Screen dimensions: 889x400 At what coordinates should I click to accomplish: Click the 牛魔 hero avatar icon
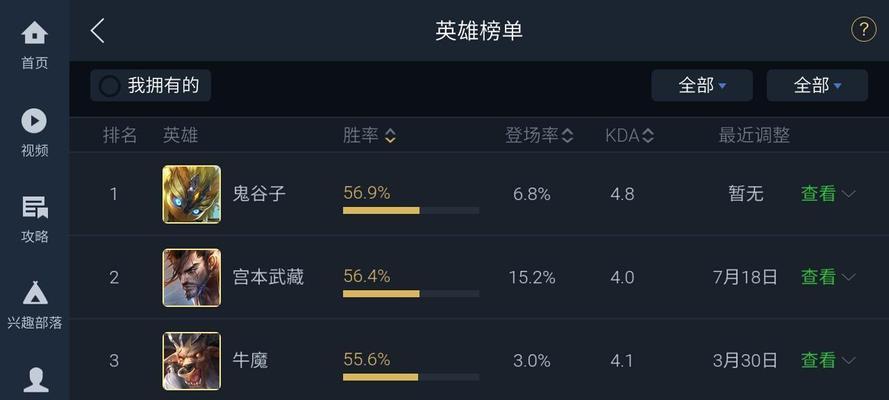tap(192, 361)
